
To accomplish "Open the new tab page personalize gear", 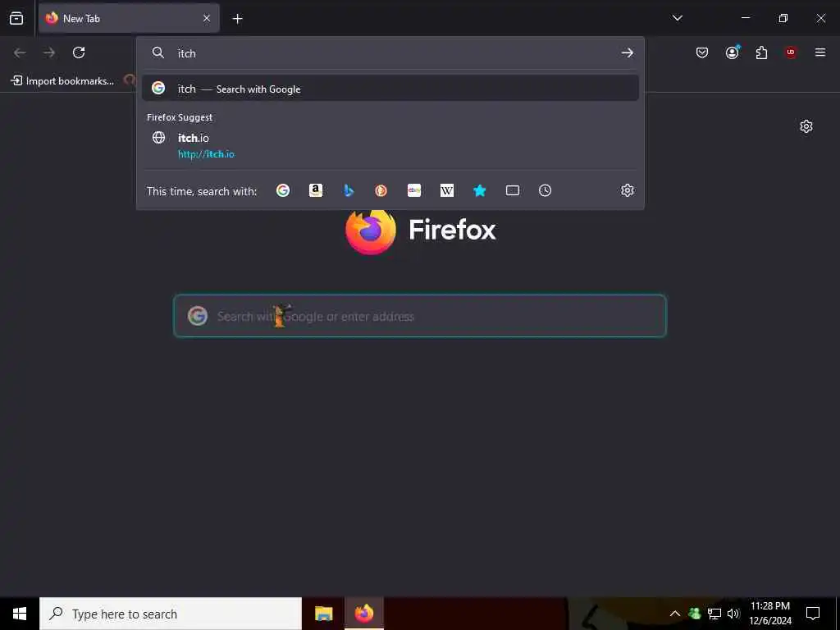I will [806, 126].
